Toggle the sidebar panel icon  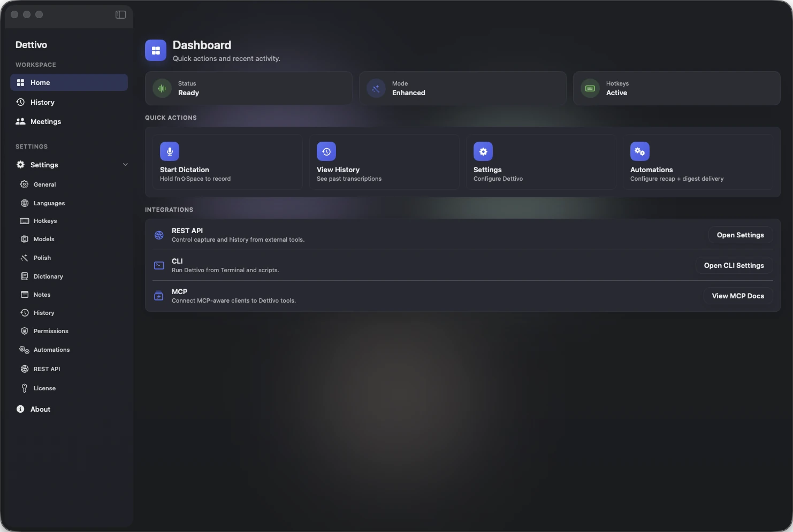coord(120,14)
